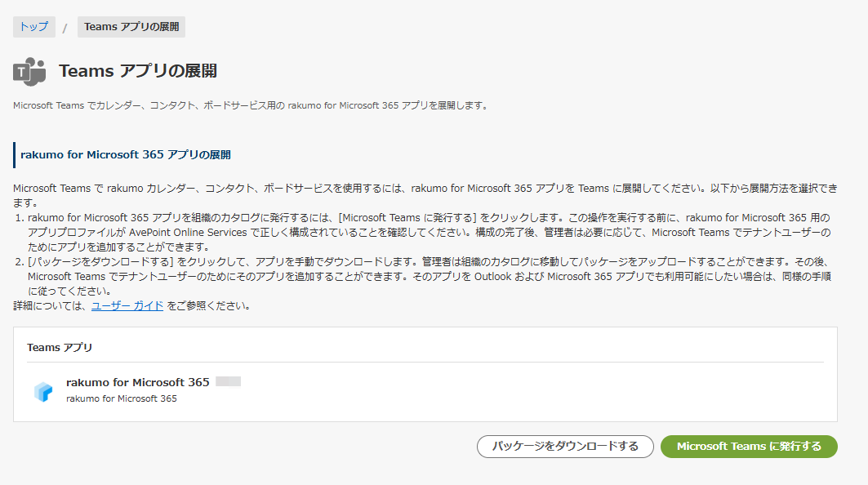Click Microsoft Teams に発行する button

point(749,447)
